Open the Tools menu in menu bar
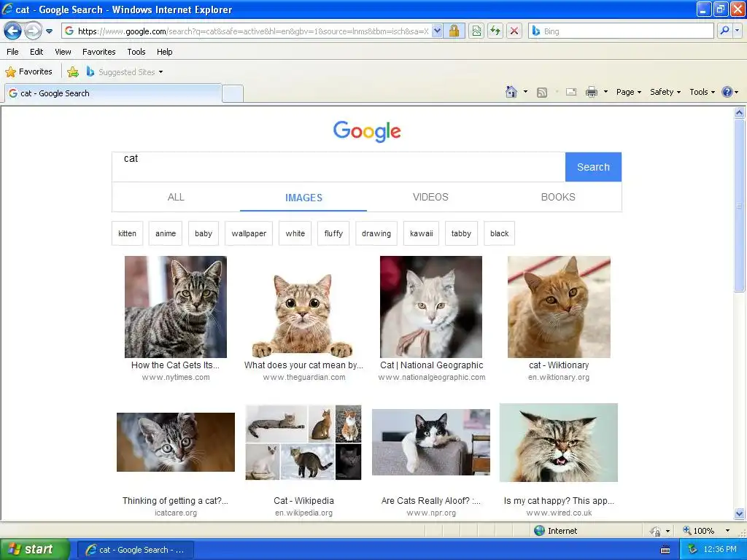747x560 pixels. coord(136,52)
